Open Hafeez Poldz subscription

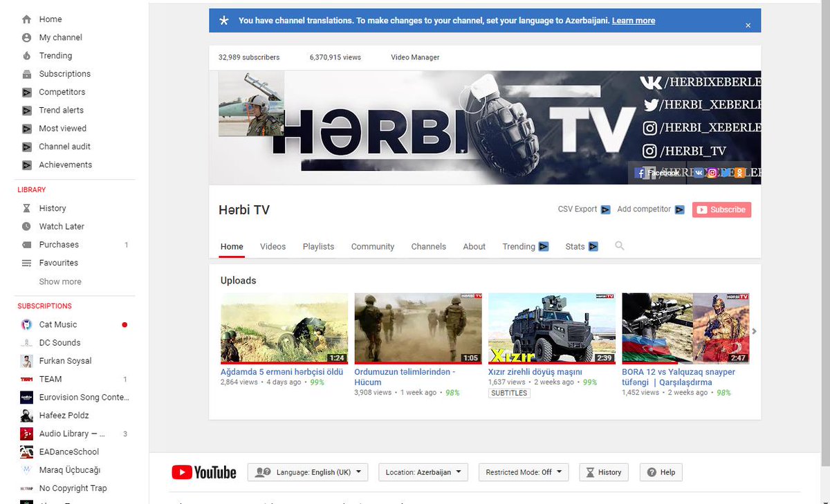point(64,416)
